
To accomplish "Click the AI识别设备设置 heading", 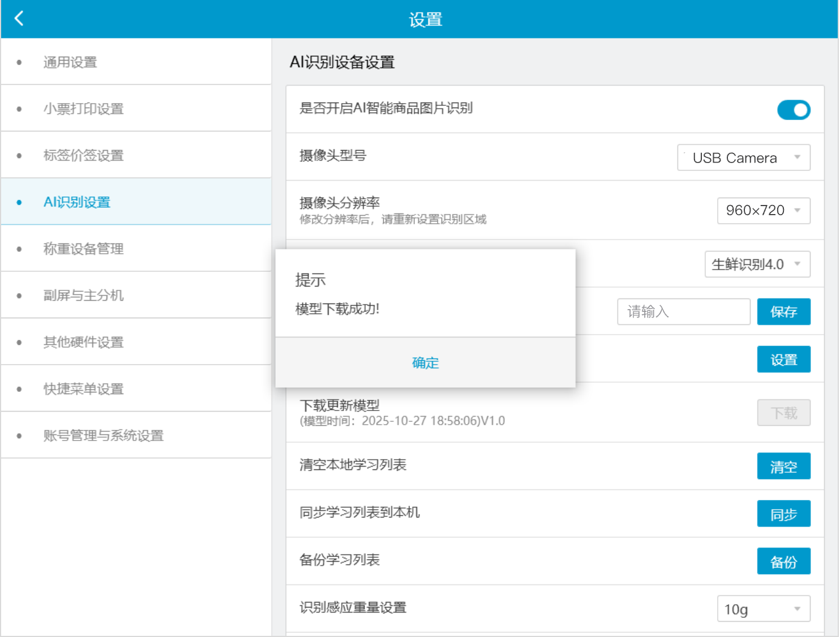I will [x=342, y=62].
